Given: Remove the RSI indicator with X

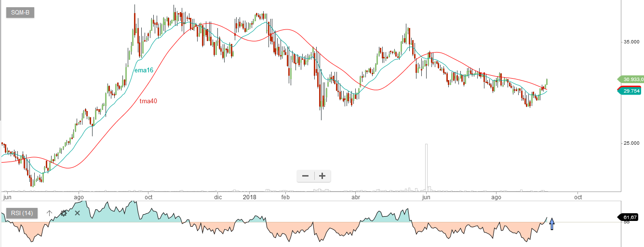Looking at the screenshot, I should click(x=77, y=213).
